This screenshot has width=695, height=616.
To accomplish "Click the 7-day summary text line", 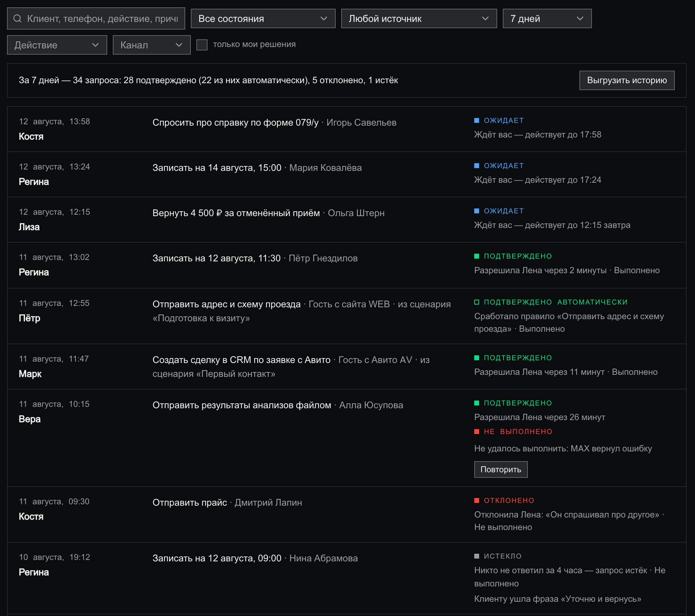I will (x=208, y=80).
